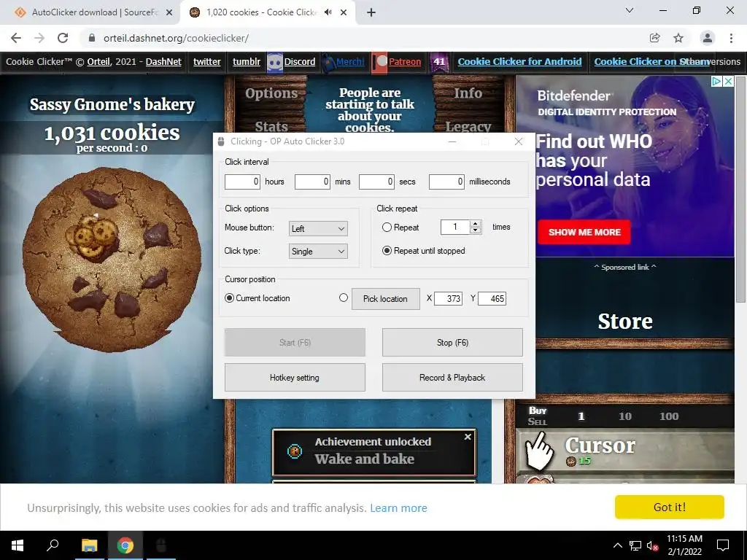Open Record & Playback
This screenshot has height=560, width=747.
tap(452, 378)
